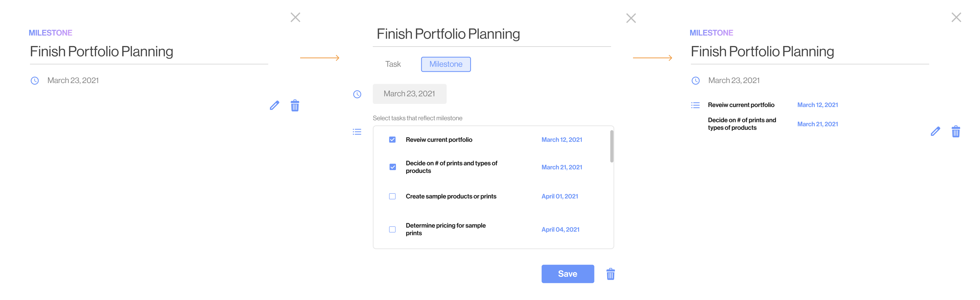Viewport: 980px width, 300px height.
Task: Click task list icon on right milestone card
Action: click(x=695, y=105)
